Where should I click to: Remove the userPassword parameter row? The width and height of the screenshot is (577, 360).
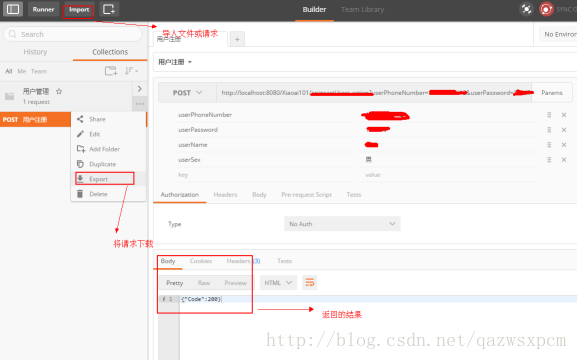coord(564,130)
